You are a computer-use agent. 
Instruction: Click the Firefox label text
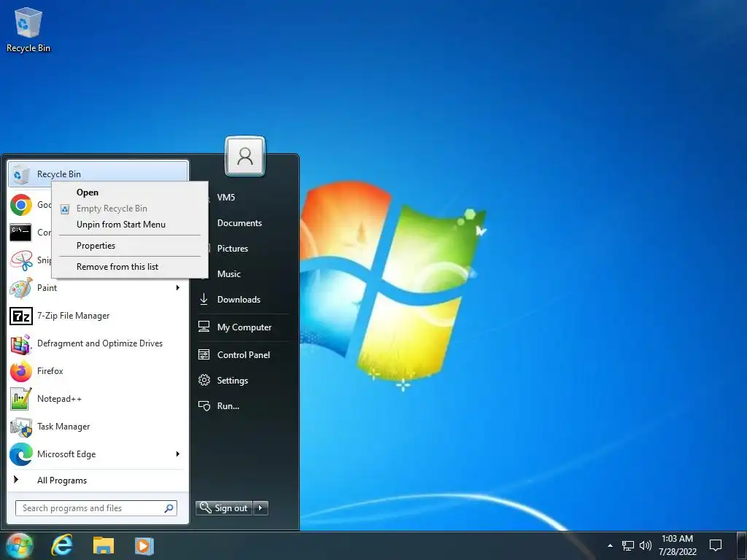click(50, 371)
